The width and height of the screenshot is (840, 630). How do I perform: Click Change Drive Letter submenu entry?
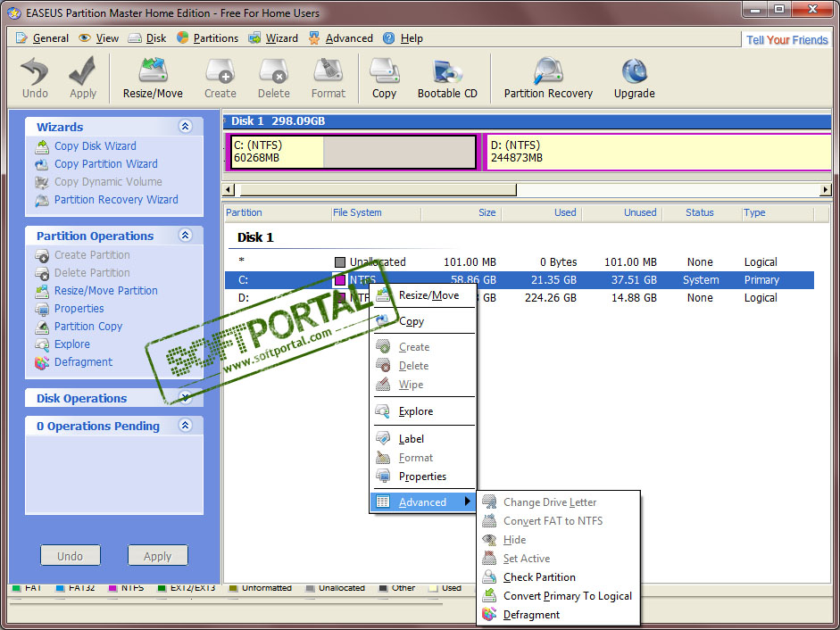(558, 502)
